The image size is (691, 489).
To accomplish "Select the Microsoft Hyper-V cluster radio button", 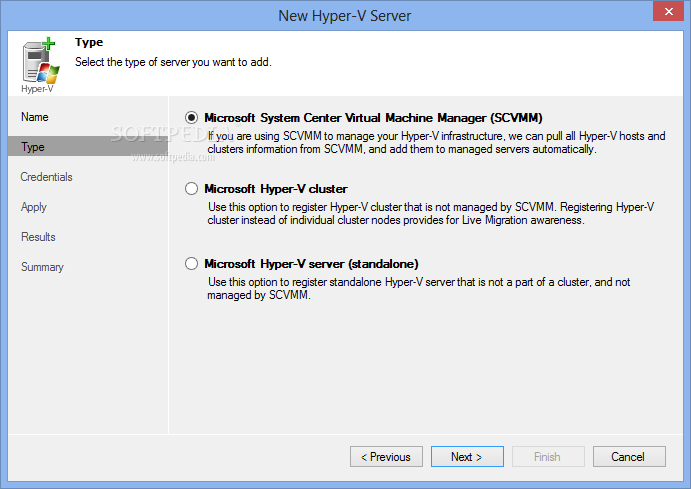I will point(191,189).
